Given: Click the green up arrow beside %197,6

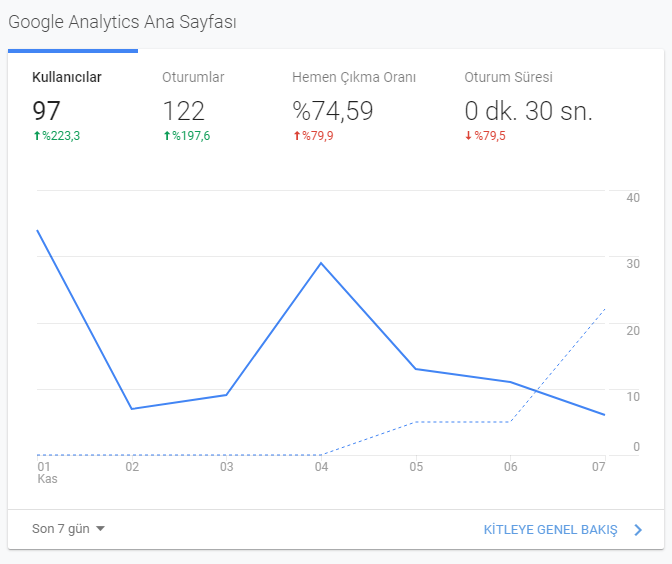Looking at the screenshot, I should pyautogui.click(x=167, y=136).
